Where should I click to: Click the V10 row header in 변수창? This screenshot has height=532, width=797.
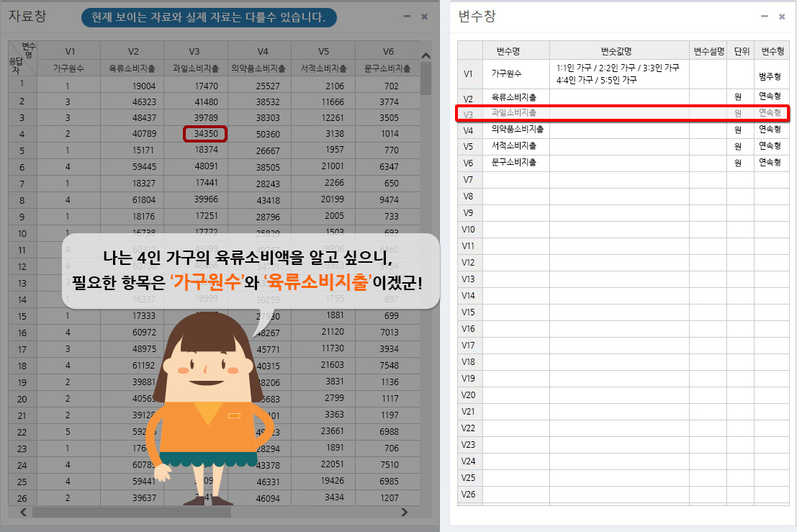[469, 230]
